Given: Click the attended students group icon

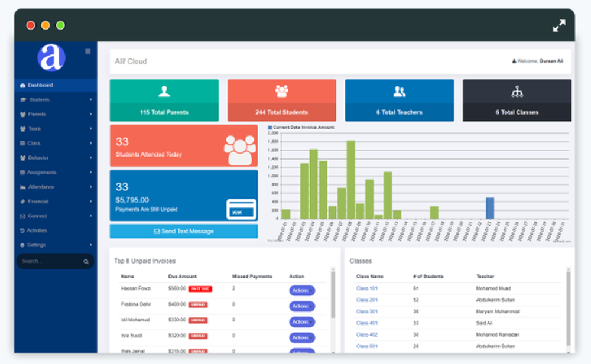Looking at the screenshot, I should pyautogui.click(x=240, y=150).
